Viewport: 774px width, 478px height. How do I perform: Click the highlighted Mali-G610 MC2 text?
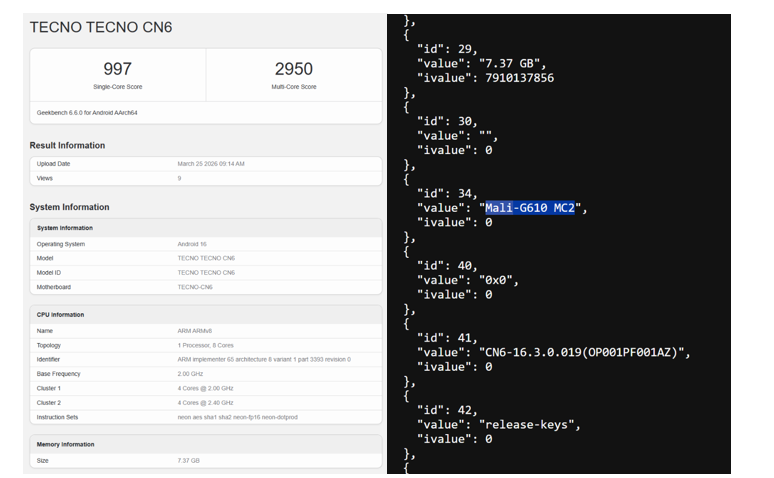pos(530,208)
